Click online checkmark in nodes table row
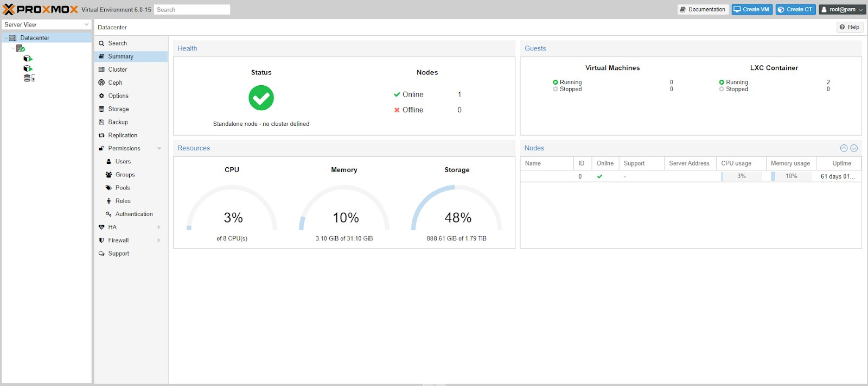The image size is (868, 386). [x=599, y=176]
